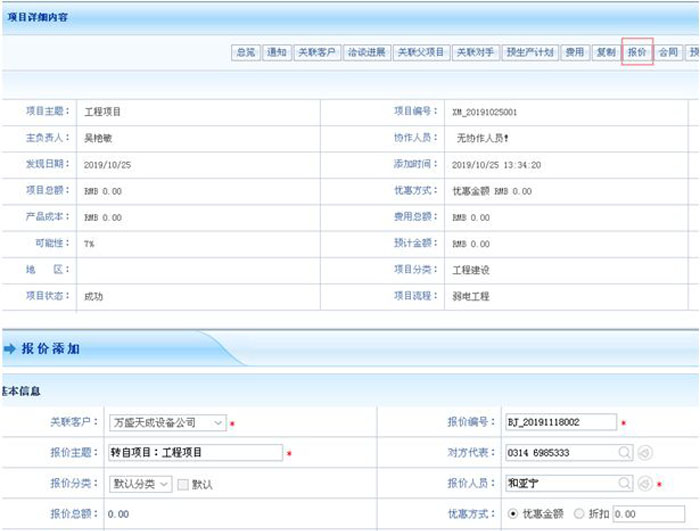Open the 报价 tab in toolbar

637,52
